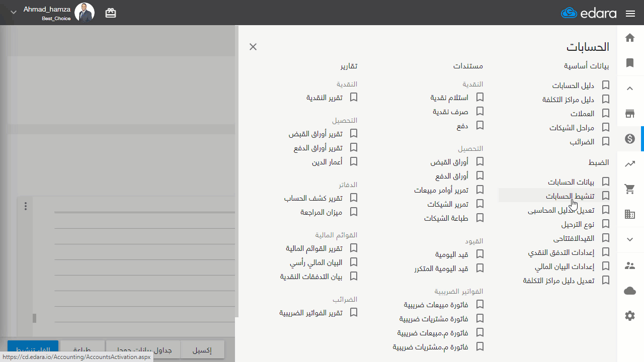Toggle bookmark icon beside استلام نقدية
This screenshot has height=362, width=644.
click(x=480, y=97)
